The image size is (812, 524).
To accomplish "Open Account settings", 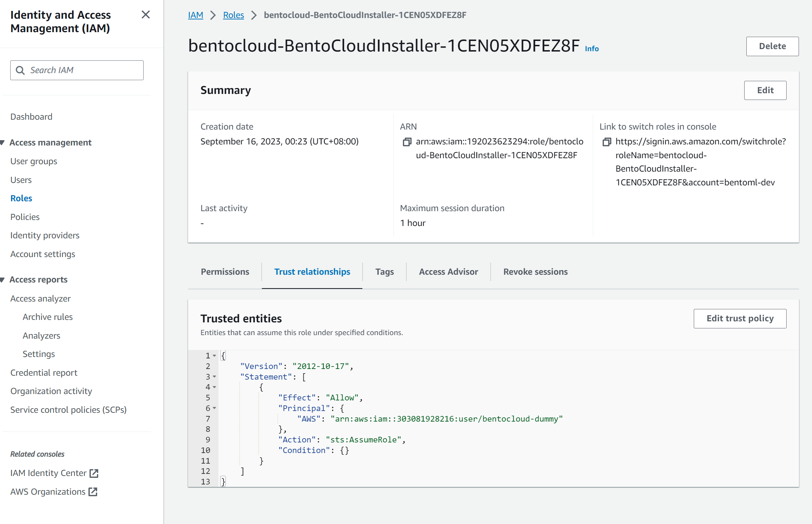I will pyautogui.click(x=43, y=254).
